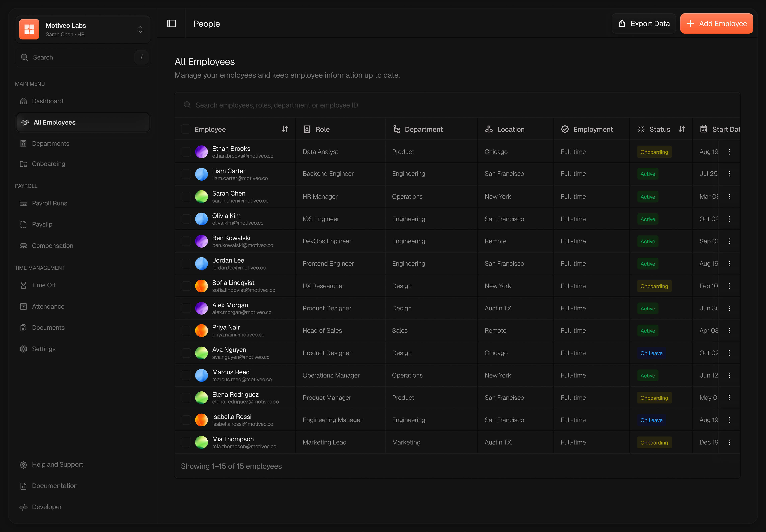Image resolution: width=766 pixels, height=532 pixels.
Task: Check the box for Priya Nair
Action: tap(186, 330)
